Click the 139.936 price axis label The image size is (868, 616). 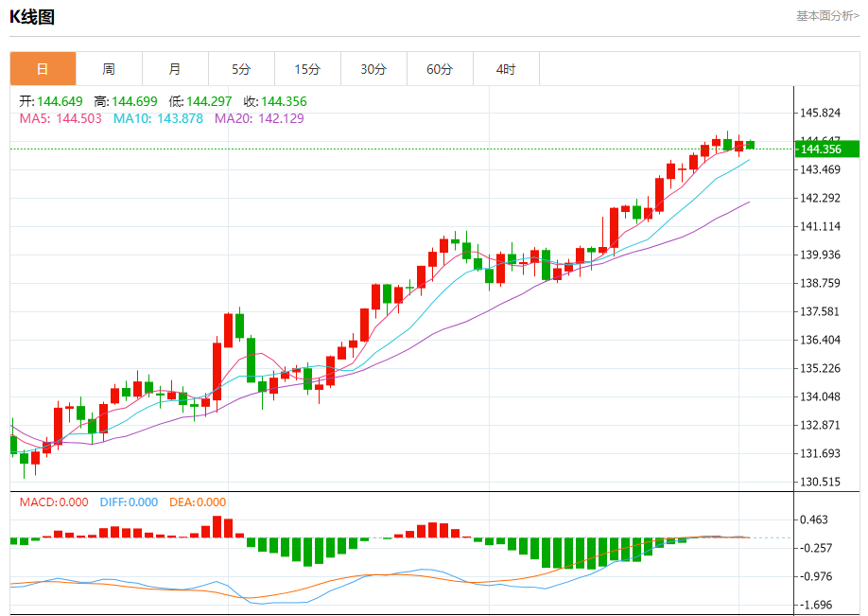[821, 255]
